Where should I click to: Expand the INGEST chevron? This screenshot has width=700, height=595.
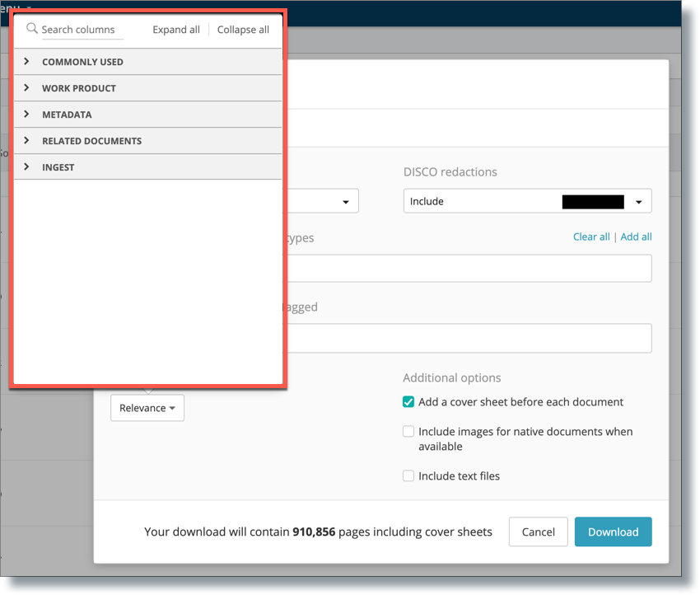(x=26, y=166)
